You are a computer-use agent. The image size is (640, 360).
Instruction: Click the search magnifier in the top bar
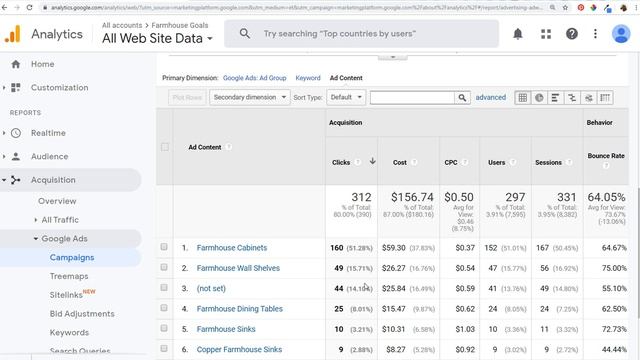[x=244, y=33]
